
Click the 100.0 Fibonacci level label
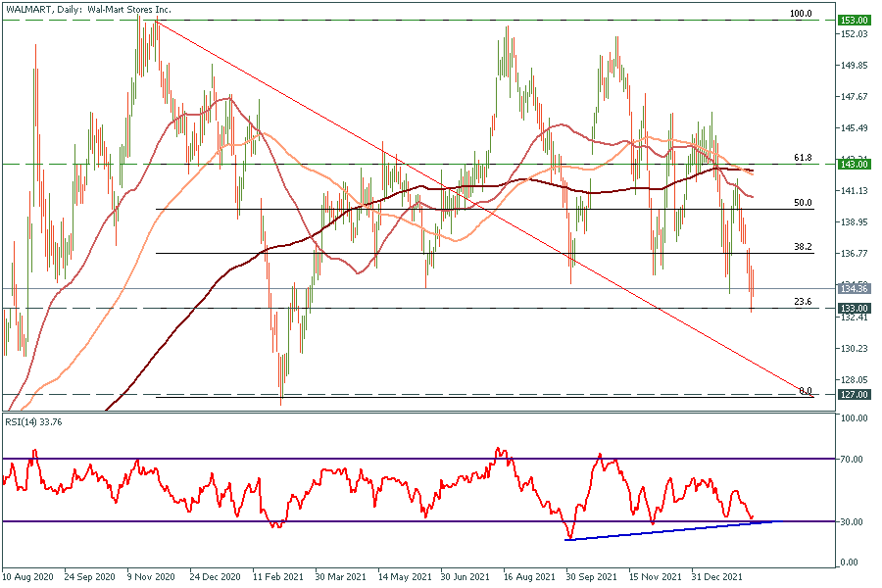802,14
